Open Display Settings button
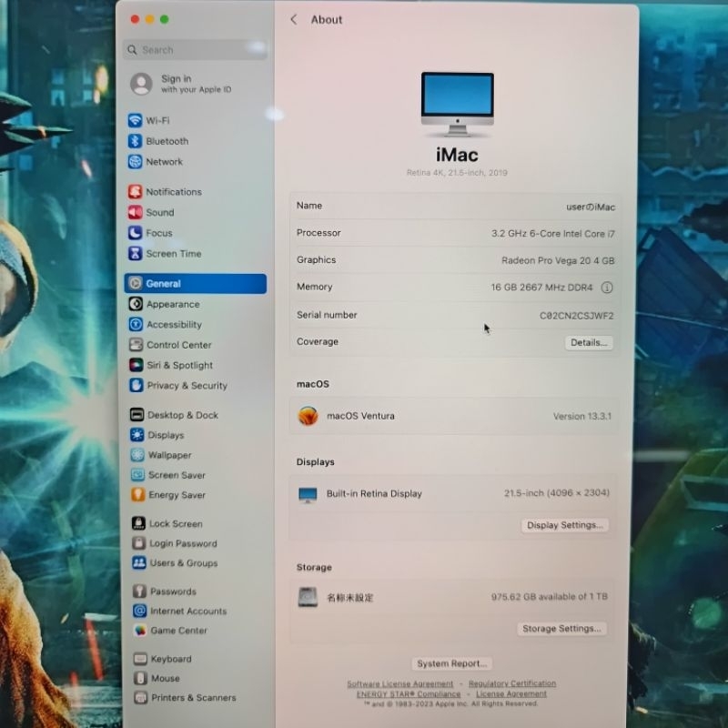This screenshot has width=728, height=728. [564, 525]
